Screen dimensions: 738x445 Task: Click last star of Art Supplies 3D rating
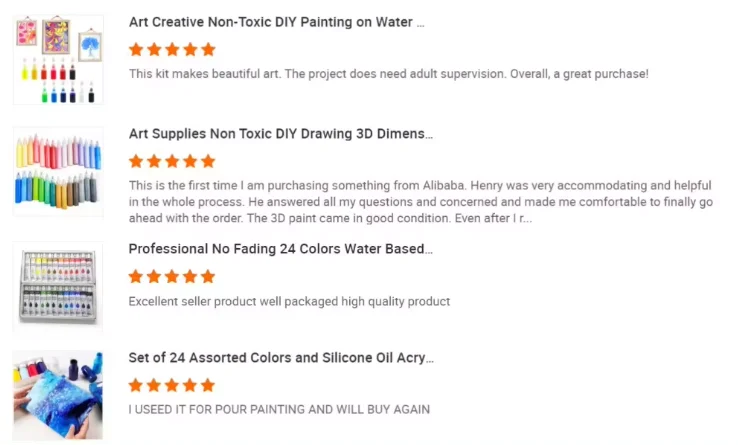(208, 161)
